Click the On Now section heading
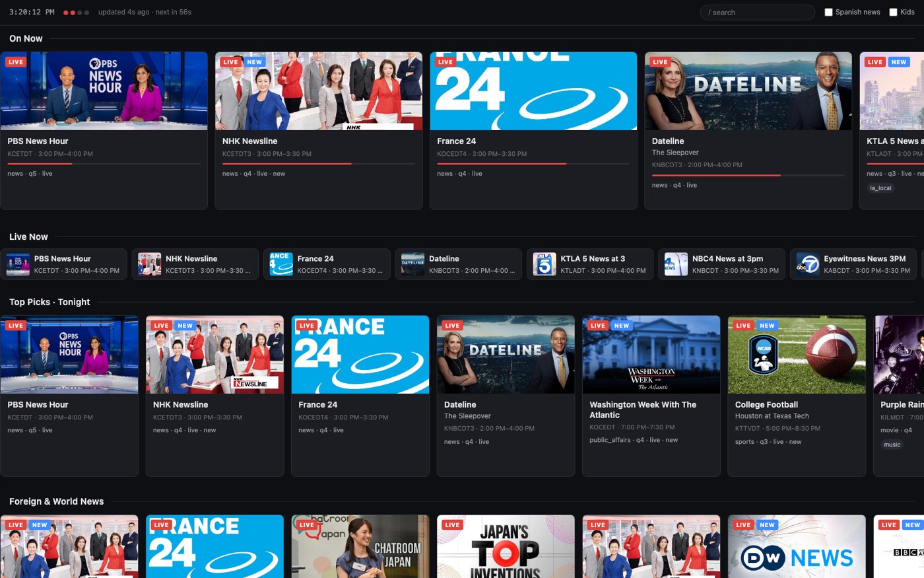The image size is (924, 578). pyautogui.click(x=26, y=38)
